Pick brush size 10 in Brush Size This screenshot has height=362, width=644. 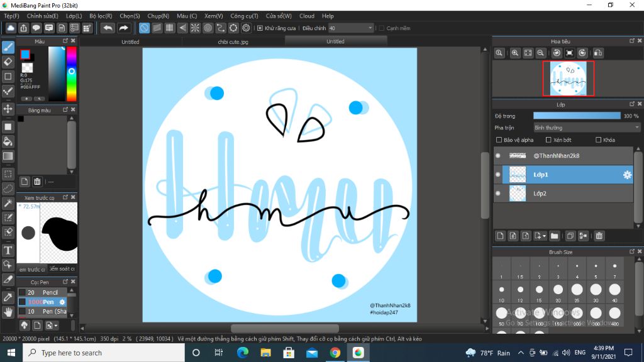coord(501,290)
